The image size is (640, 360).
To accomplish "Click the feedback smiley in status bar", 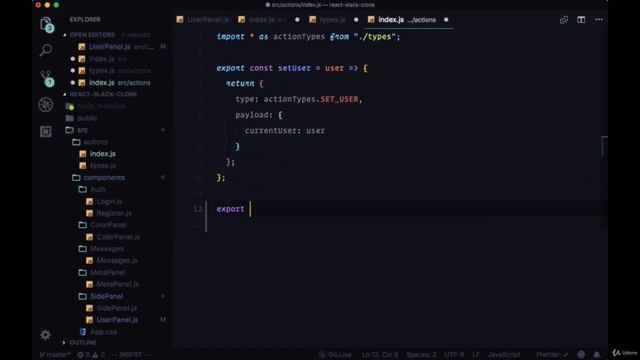I will pyautogui.click(x=581, y=354).
